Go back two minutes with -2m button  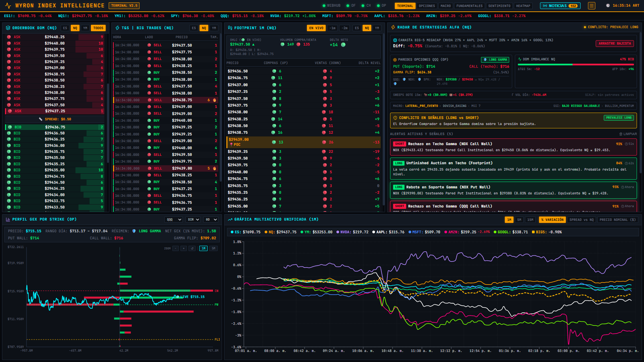point(345,28)
